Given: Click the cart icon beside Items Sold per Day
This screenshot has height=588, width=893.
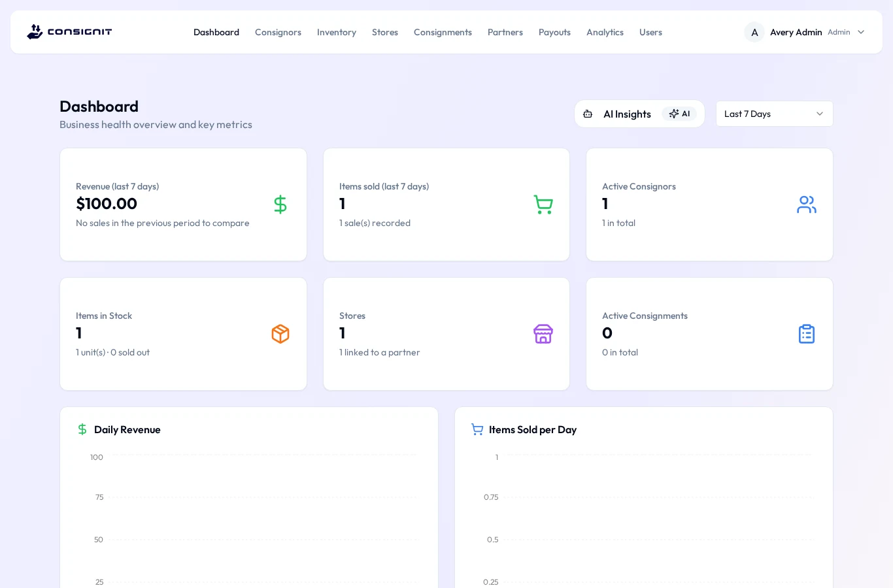Looking at the screenshot, I should (x=477, y=429).
